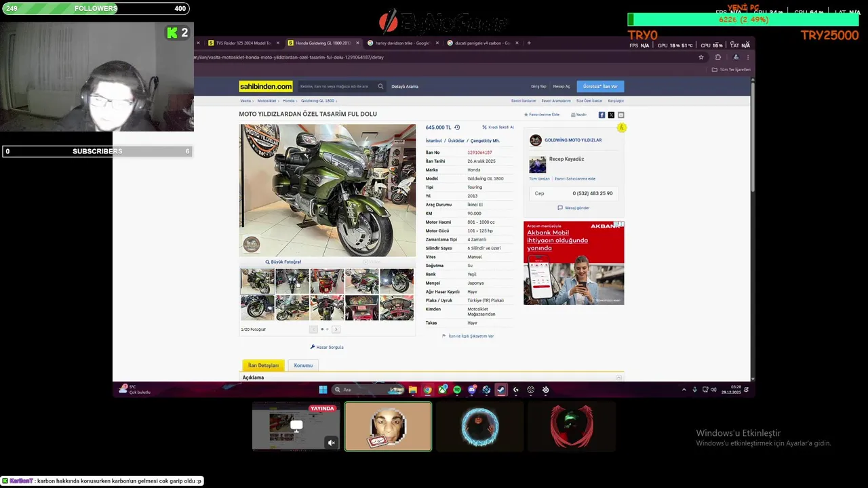Viewport: 868px width, 488px height.
Task: Open the GOLDWİNG MOTO YILDIZLAR store link
Action: [573, 140]
